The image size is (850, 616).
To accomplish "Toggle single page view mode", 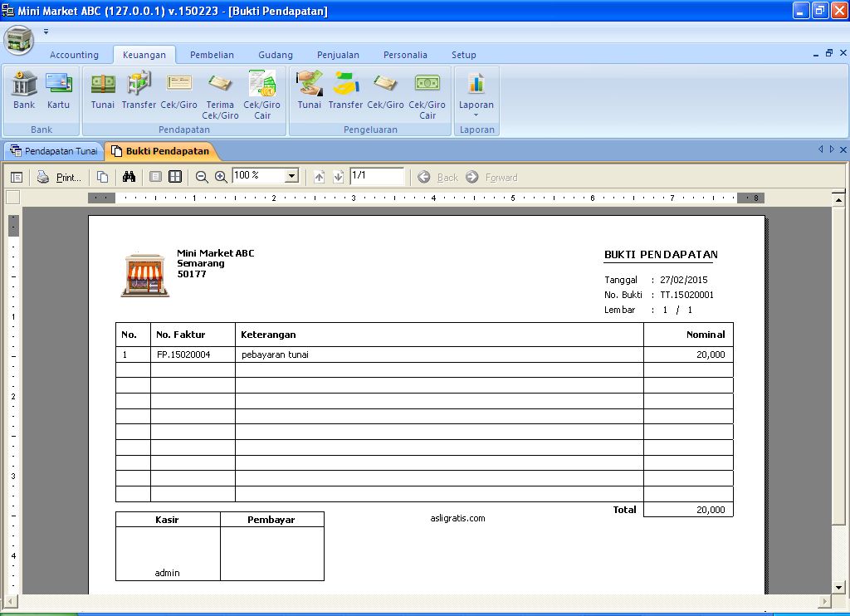I will coord(155,177).
